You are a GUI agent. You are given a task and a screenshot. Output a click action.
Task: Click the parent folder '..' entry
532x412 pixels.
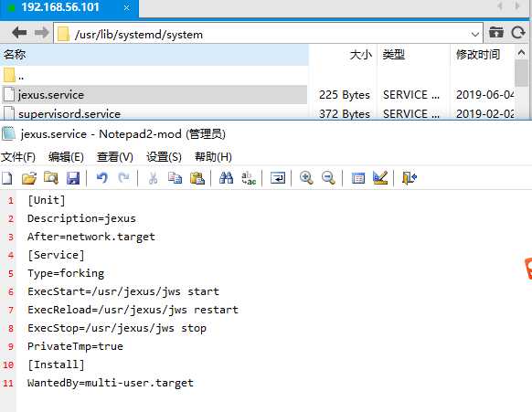pos(14,75)
